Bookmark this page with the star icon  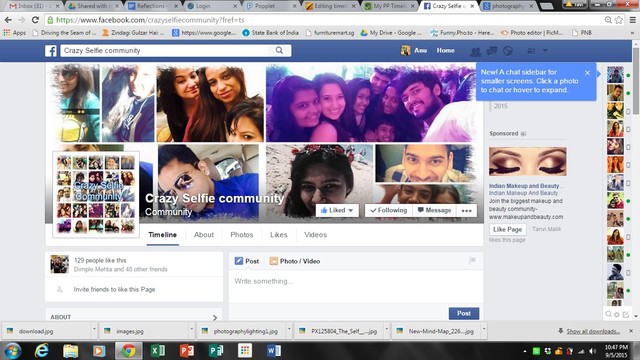[619, 20]
